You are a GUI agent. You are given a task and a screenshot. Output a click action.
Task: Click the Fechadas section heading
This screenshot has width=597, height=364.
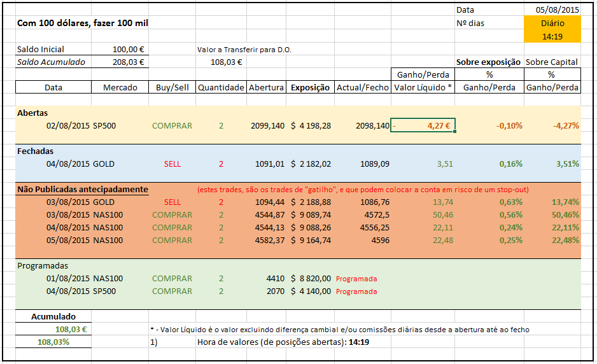[36, 151]
